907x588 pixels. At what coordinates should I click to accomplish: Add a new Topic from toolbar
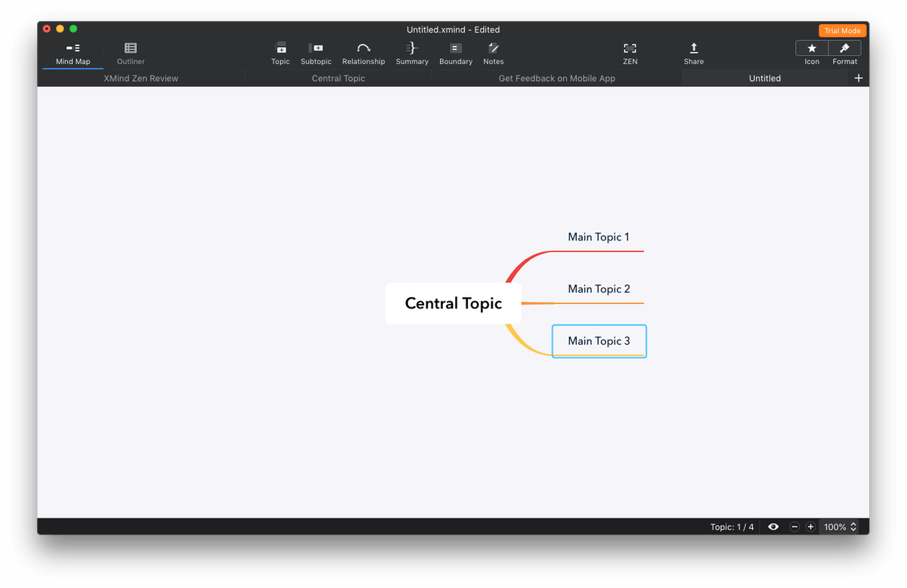(x=280, y=53)
